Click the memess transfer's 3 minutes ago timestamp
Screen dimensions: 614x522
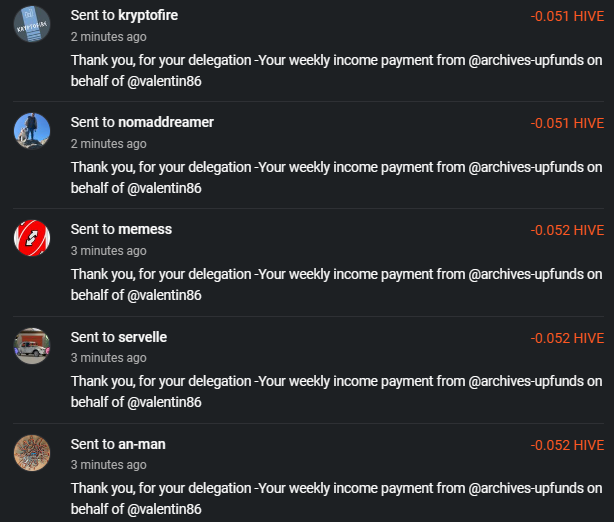coord(108,251)
